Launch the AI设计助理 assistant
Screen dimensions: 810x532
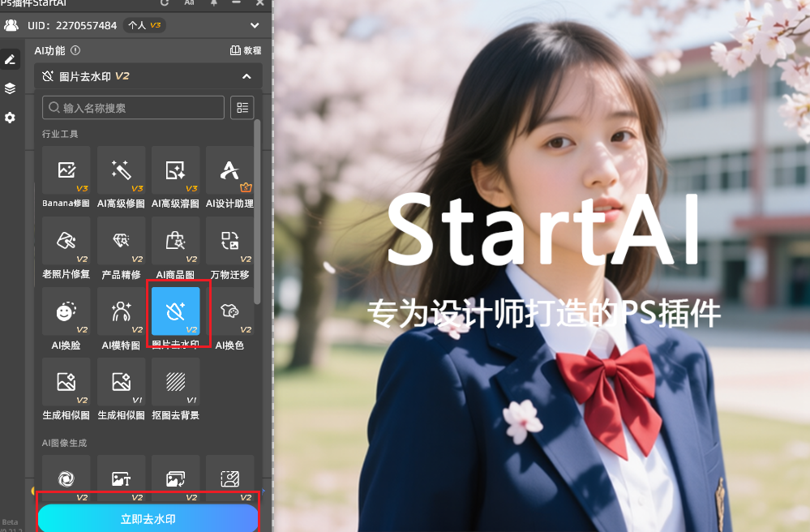(229, 171)
